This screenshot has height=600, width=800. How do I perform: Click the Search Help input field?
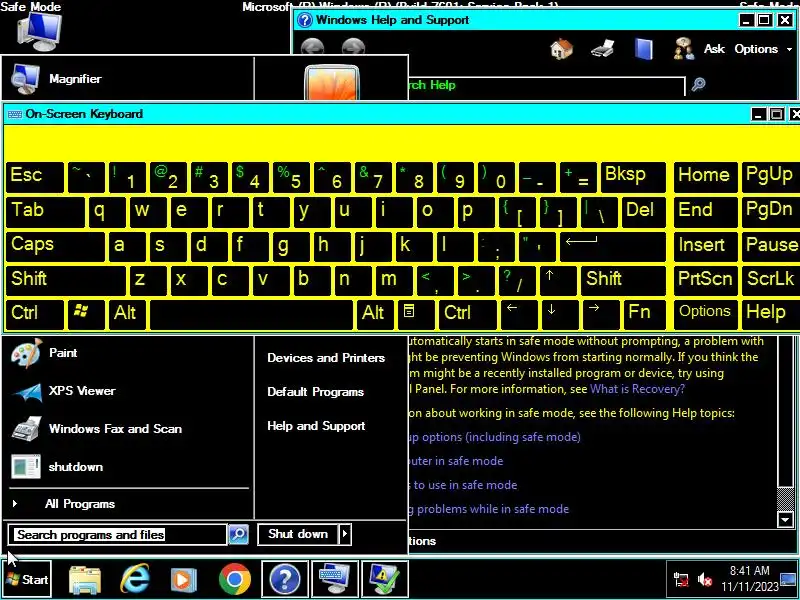click(x=546, y=85)
